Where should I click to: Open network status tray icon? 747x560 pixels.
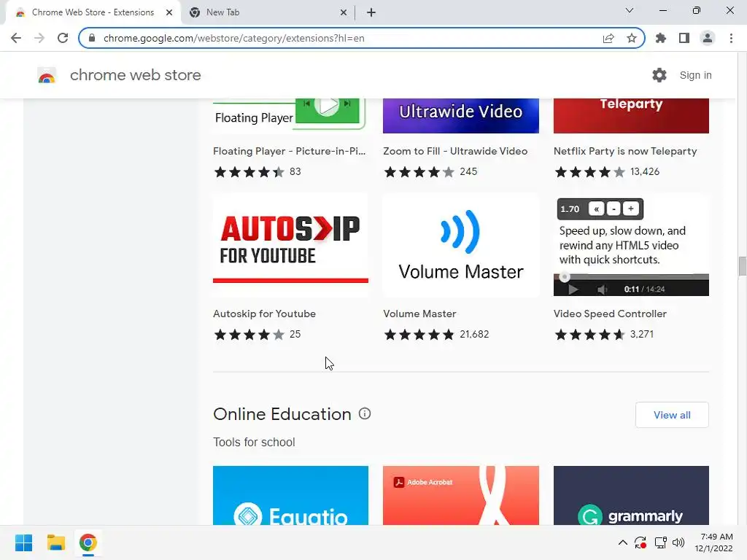(660, 542)
